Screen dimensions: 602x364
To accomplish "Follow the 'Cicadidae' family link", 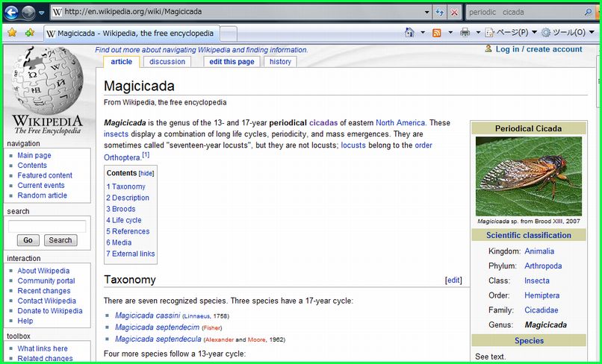I will [x=542, y=310].
